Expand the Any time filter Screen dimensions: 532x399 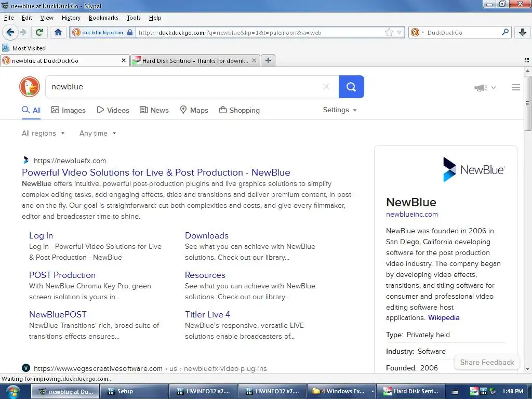pyautogui.click(x=98, y=133)
